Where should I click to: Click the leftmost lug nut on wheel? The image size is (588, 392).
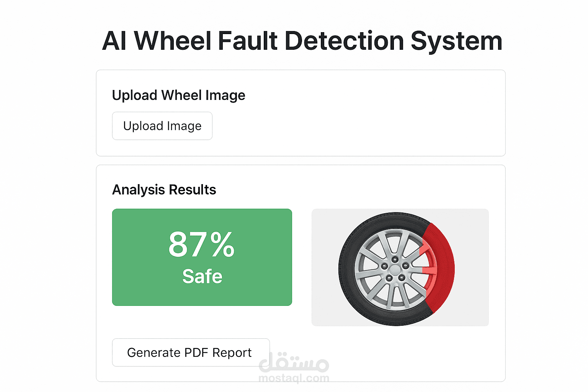tap(384, 266)
